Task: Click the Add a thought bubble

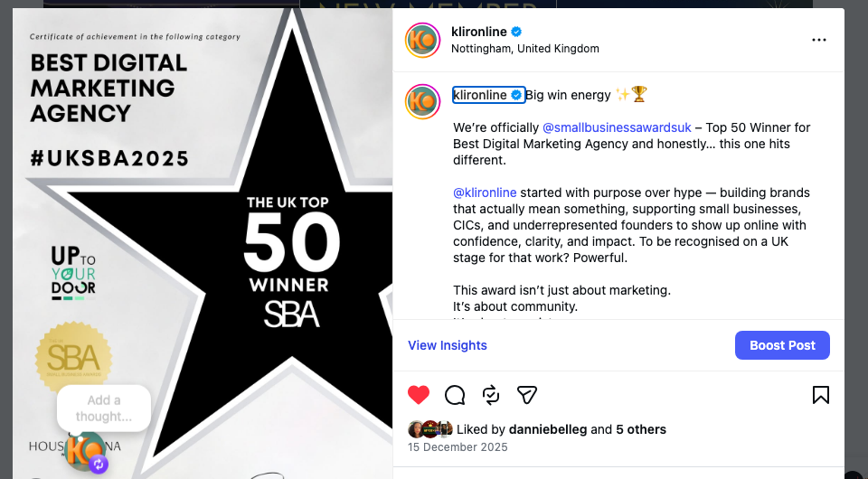Action: [103, 409]
